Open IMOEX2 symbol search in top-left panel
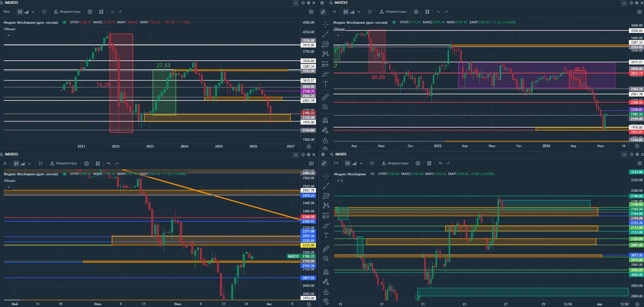Image resolution: width=644 pixels, height=307 pixels. (9, 3)
